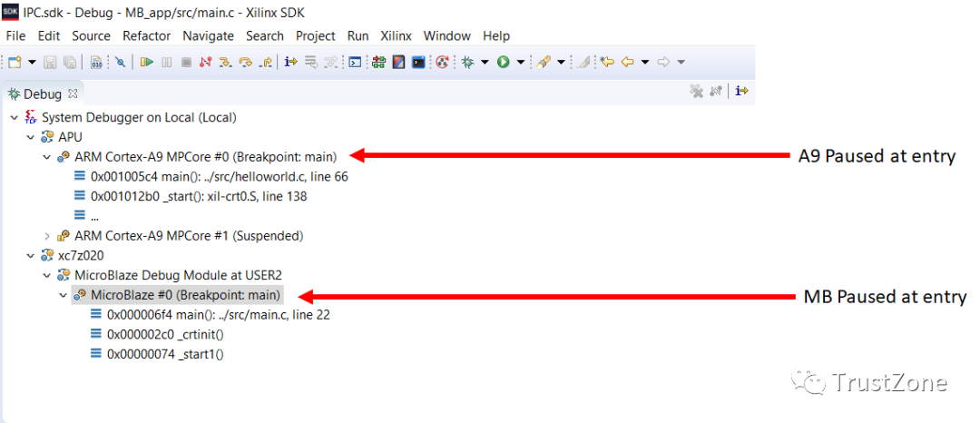Open the Help menu
Screen dimensions: 980x423
pos(496,35)
